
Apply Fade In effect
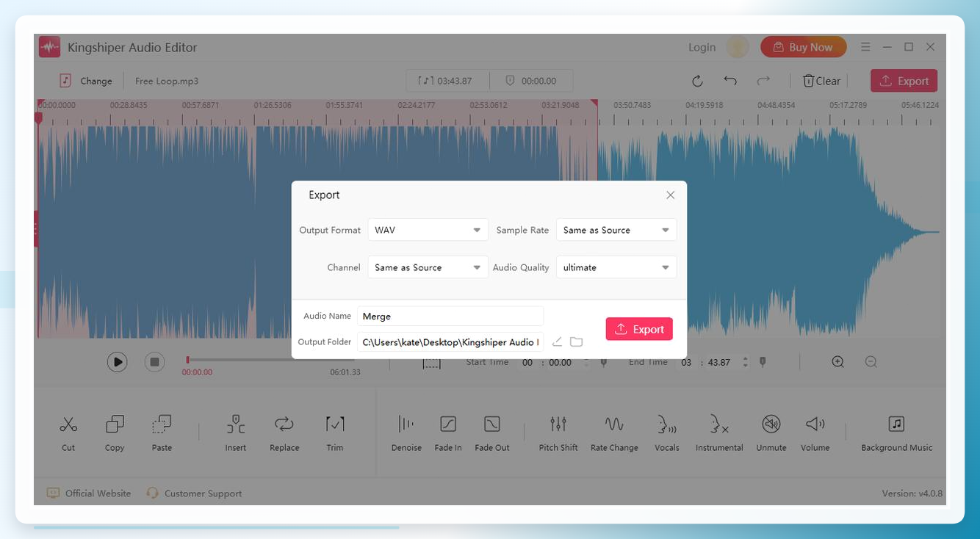point(448,433)
